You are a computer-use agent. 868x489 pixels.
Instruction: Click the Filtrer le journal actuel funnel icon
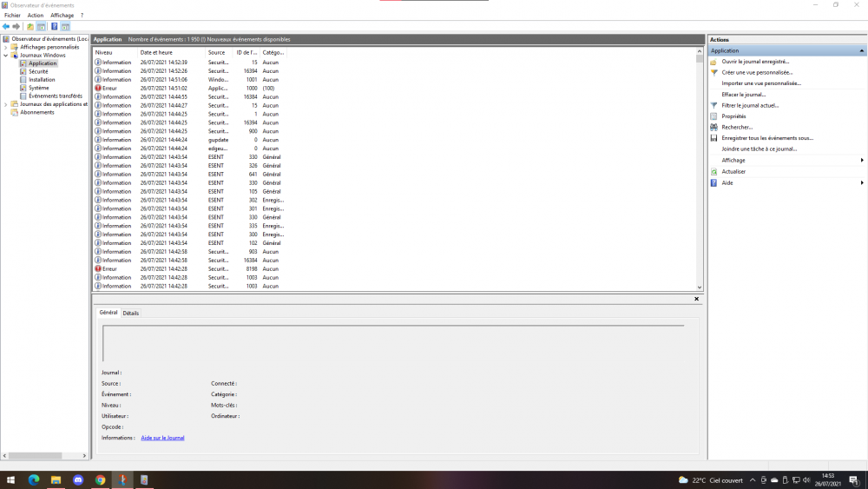coord(714,105)
